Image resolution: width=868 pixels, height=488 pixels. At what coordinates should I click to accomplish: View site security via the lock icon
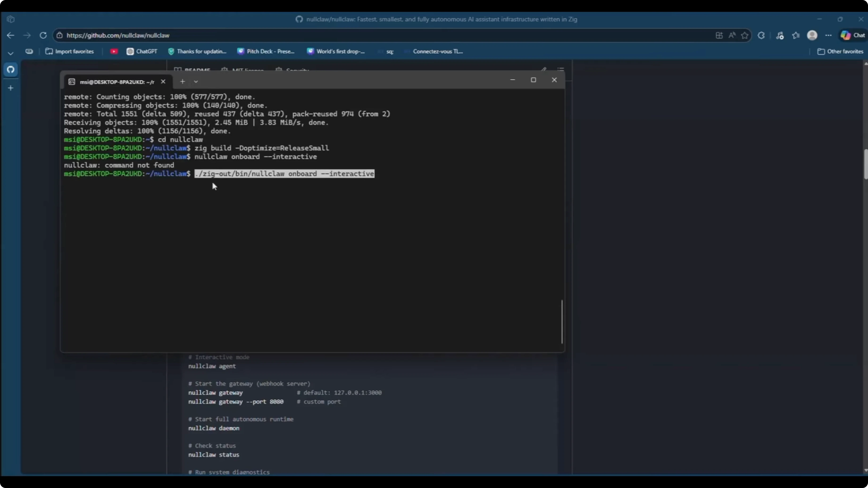pyautogui.click(x=60, y=35)
